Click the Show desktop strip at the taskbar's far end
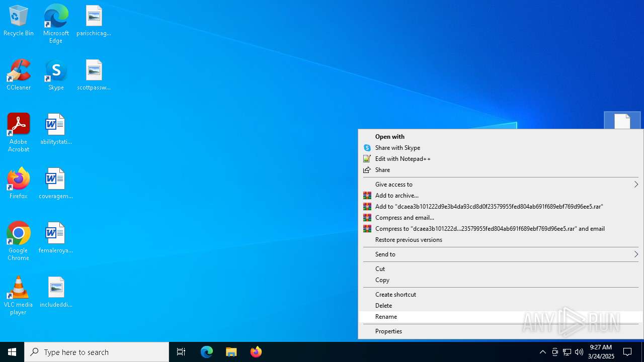Image resolution: width=644 pixels, height=362 pixels. 642,352
